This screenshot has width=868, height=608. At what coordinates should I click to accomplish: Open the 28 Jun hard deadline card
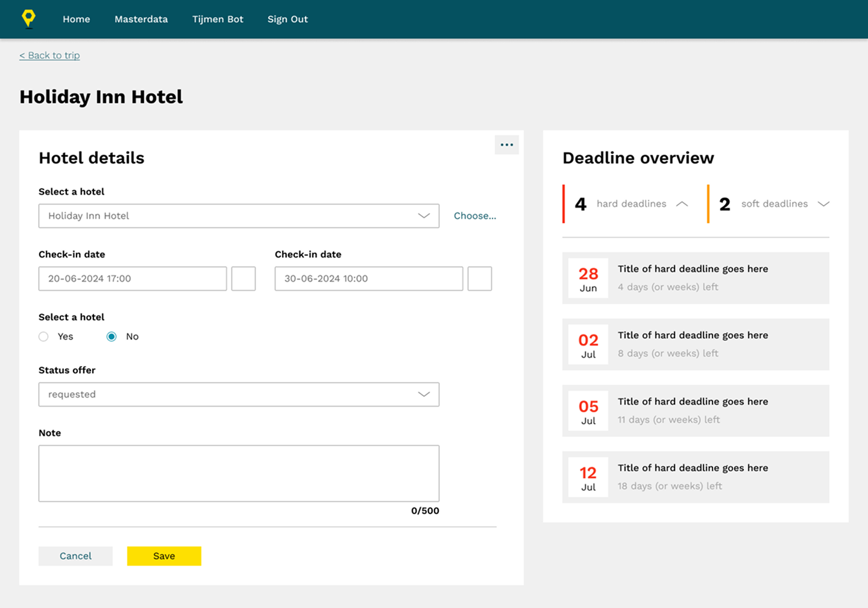click(696, 278)
